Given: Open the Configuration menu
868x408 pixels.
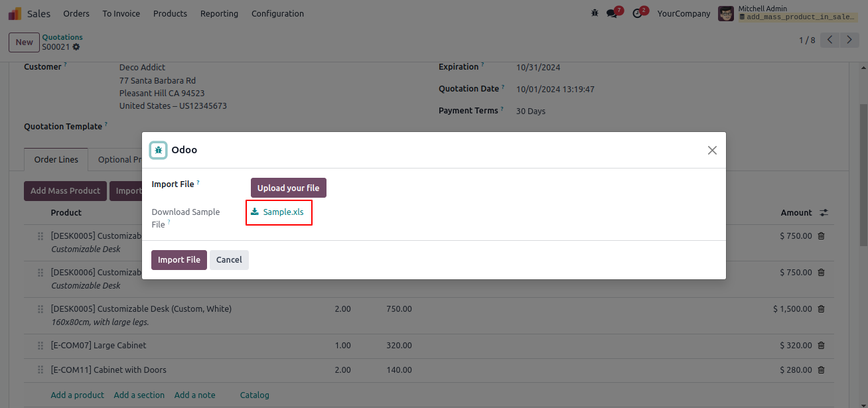Looking at the screenshot, I should 277,13.
